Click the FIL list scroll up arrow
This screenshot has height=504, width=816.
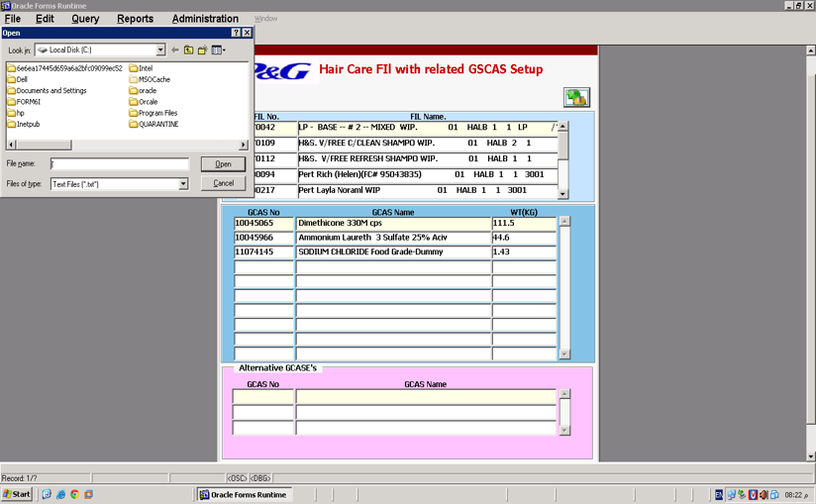click(562, 127)
